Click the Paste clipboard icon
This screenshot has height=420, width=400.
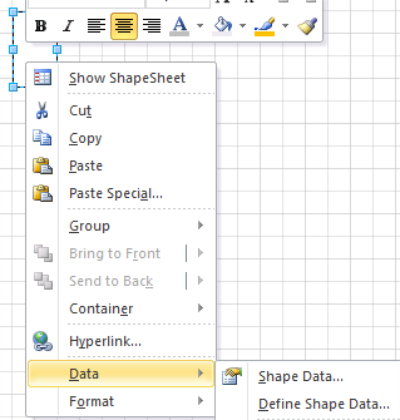coord(42,166)
